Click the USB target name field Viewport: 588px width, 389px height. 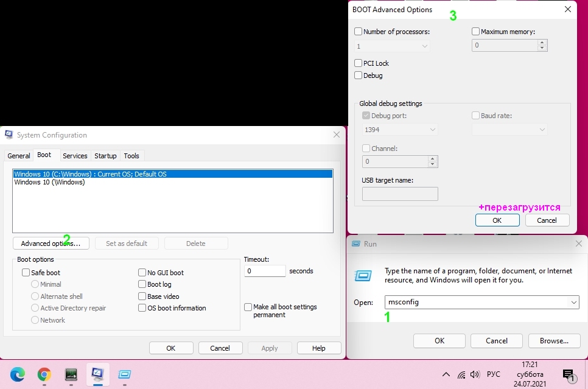[x=400, y=194]
